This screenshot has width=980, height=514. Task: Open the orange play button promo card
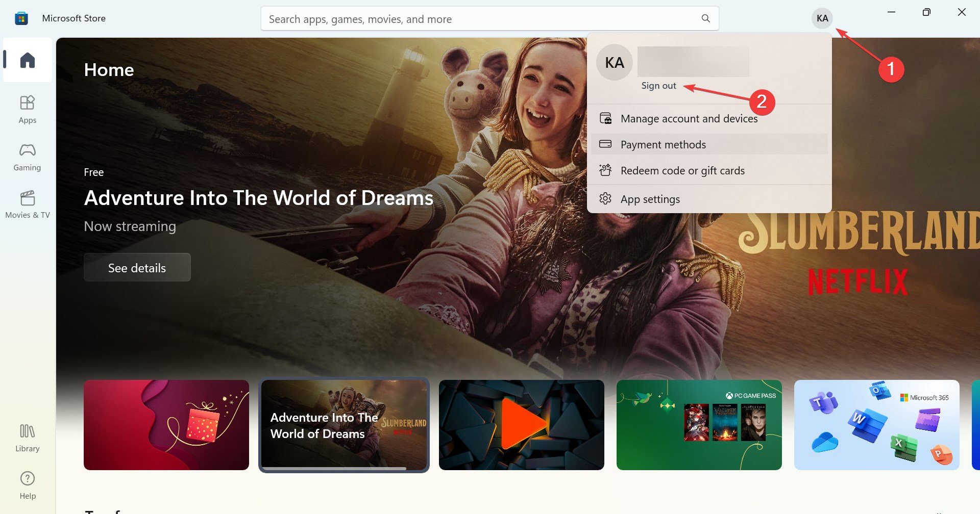[522, 425]
